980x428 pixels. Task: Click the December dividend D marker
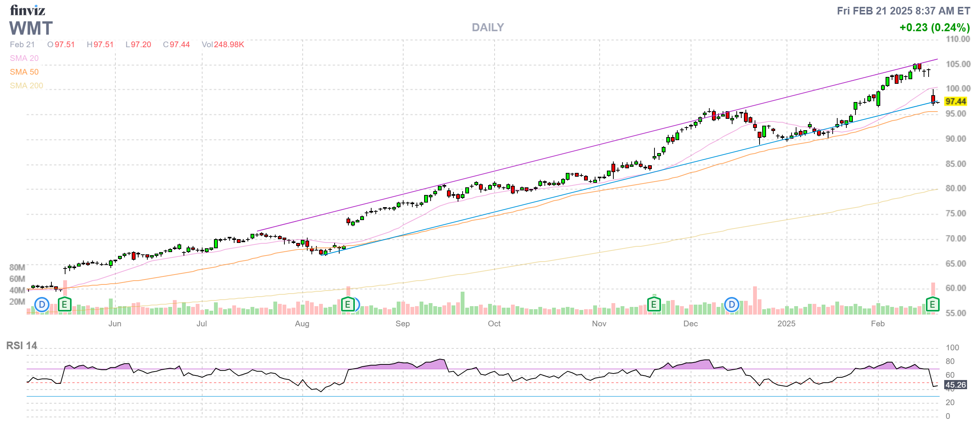coord(731,305)
